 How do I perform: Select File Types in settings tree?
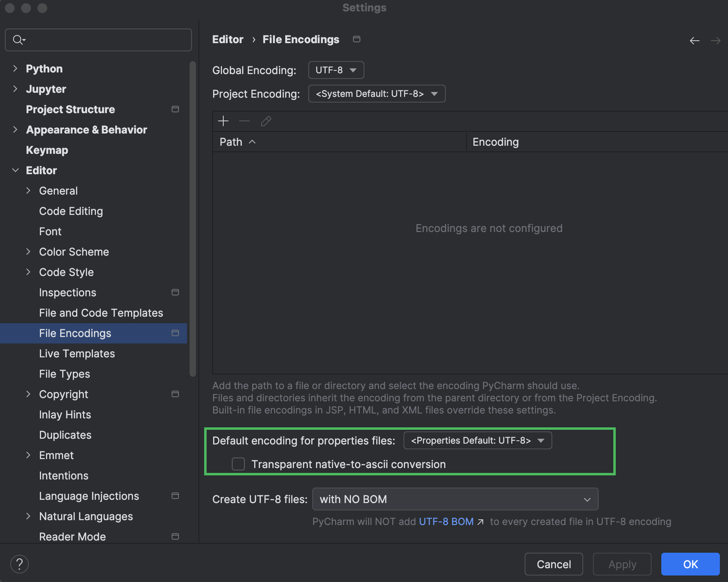click(x=64, y=374)
